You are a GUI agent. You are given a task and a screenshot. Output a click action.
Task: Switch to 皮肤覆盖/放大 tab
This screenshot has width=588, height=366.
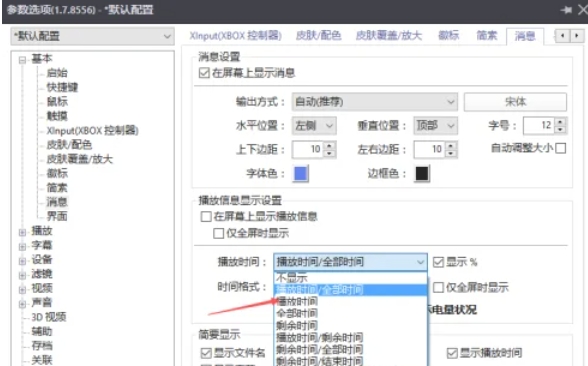coord(389,36)
